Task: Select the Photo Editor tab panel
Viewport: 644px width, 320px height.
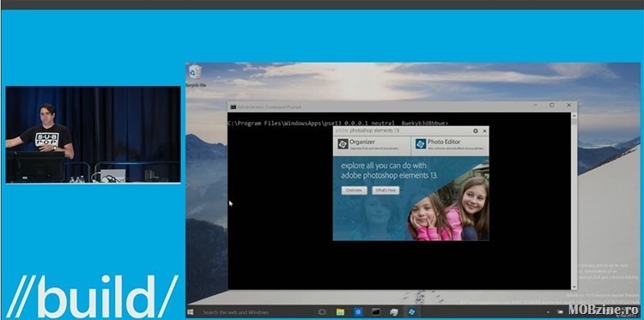Action: point(450,146)
